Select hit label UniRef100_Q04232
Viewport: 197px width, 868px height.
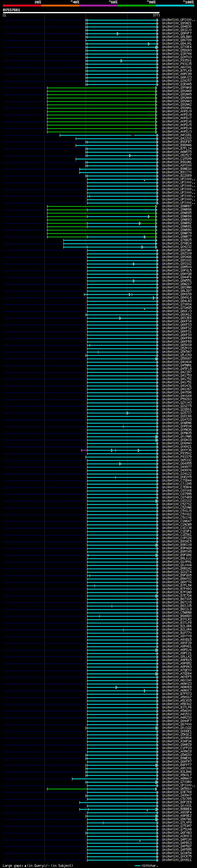coord(177,247)
